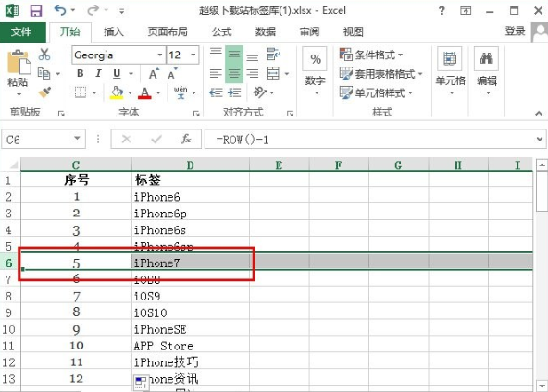Select the Format Painter brush icon
This screenshot has height=392, width=548.
44,92
